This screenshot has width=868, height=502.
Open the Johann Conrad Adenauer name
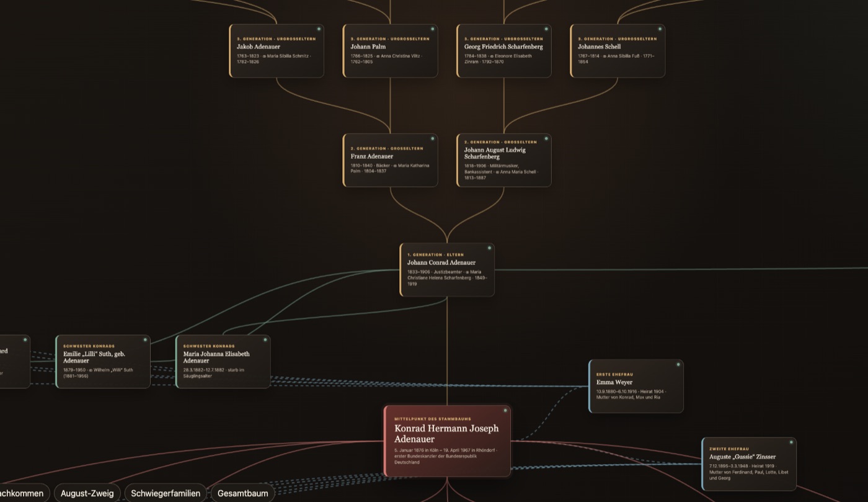click(x=441, y=262)
